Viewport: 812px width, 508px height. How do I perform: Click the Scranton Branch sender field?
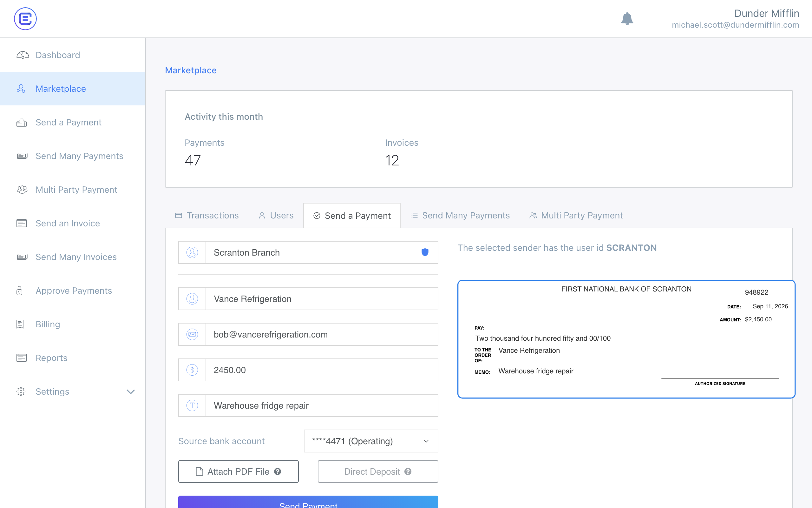(308, 252)
